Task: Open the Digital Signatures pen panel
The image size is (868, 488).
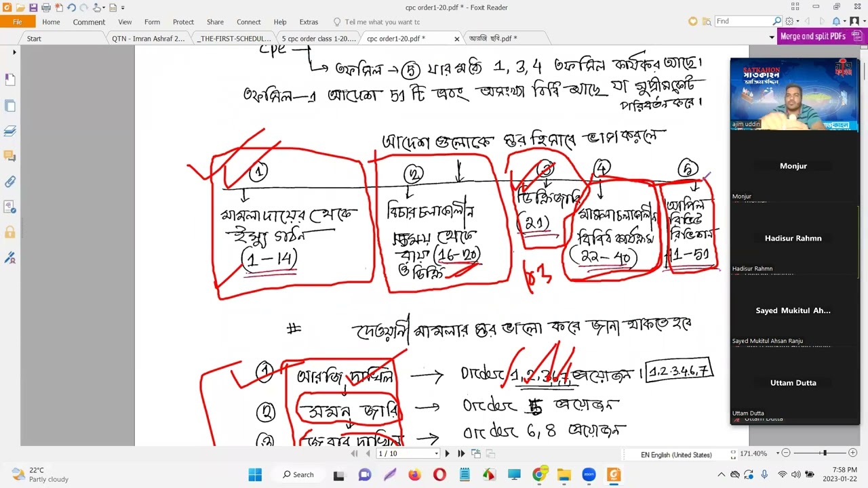Action: click(x=10, y=258)
